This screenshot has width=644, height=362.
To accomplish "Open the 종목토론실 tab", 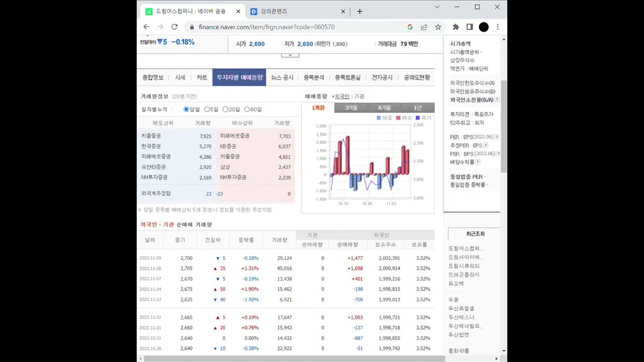I will coord(348,77).
